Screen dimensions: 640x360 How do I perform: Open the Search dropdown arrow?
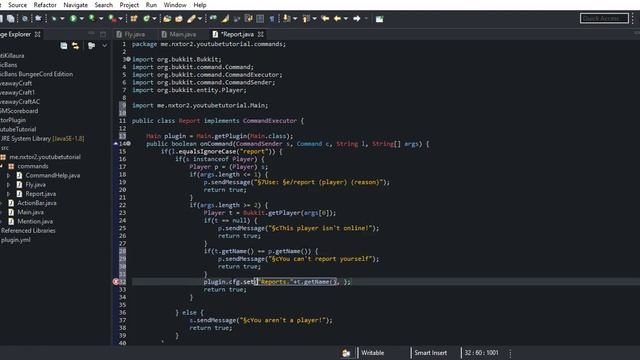[200, 19]
